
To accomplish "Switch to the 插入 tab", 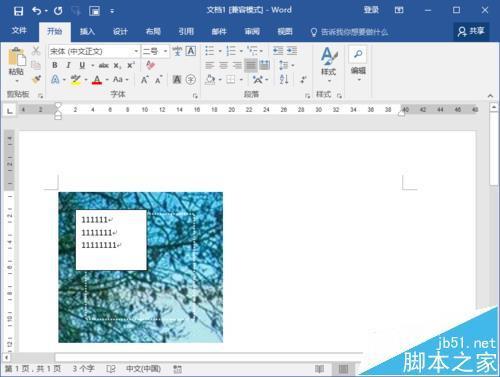I will tap(87, 32).
